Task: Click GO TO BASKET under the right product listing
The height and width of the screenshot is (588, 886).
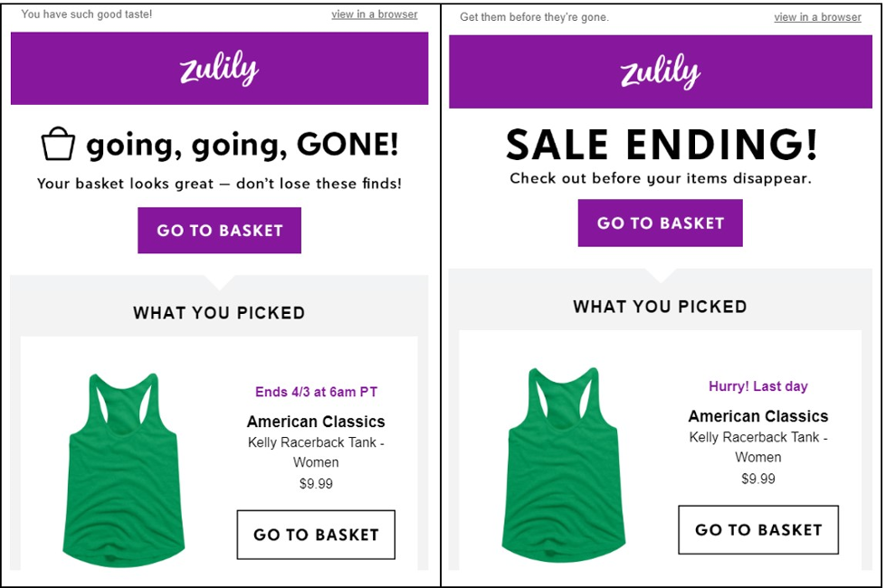Action: click(x=757, y=530)
